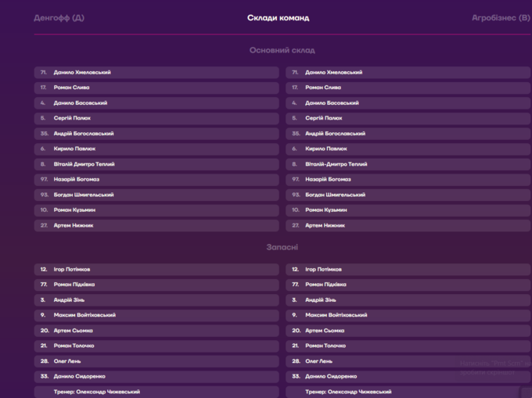Click Олег Лень in the right substitutes
This screenshot has width=532, height=398.
point(408,361)
